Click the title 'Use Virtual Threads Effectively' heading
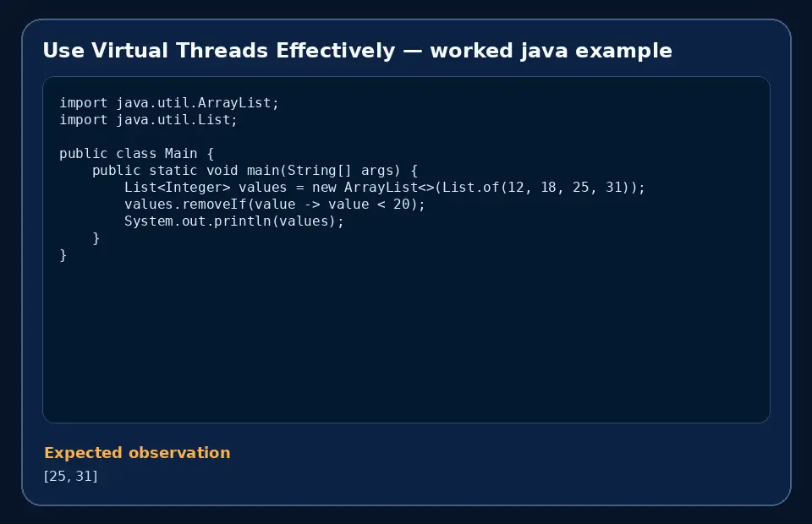 click(x=357, y=51)
